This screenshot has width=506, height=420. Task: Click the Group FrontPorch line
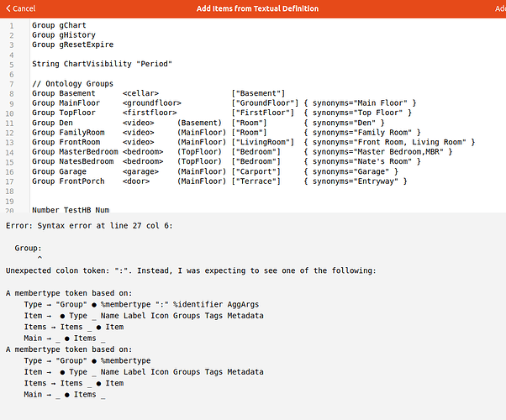[x=70, y=181]
